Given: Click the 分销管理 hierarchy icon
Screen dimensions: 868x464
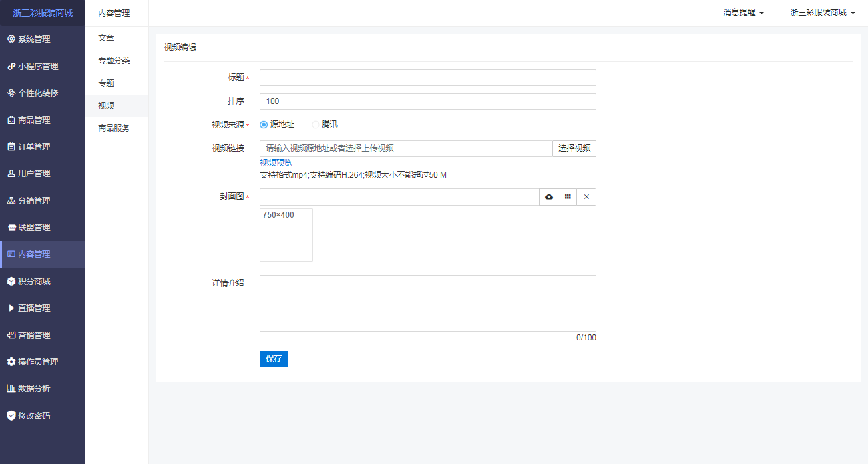Looking at the screenshot, I should tap(11, 201).
